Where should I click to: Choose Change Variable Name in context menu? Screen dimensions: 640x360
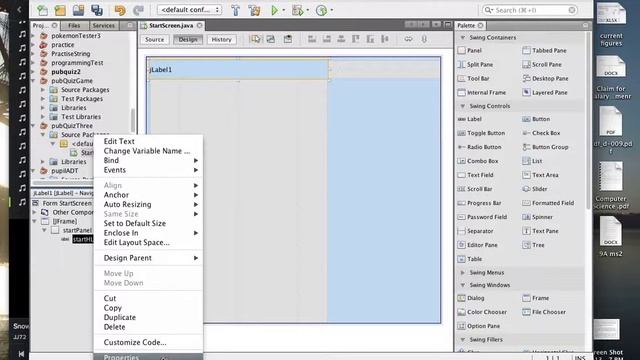pos(148,151)
